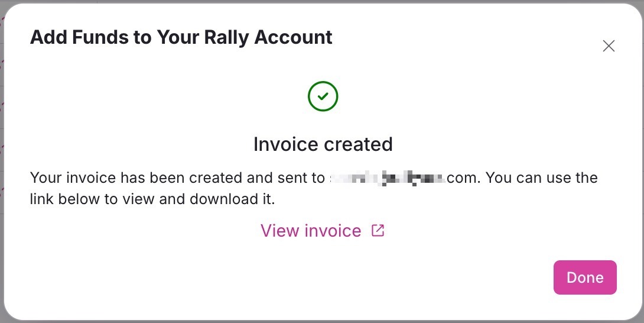Image resolution: width=644 pixels, height=323 pixels.
Task: Click the Add Funds to Your Rally Account title
Action: click(181, 37)
